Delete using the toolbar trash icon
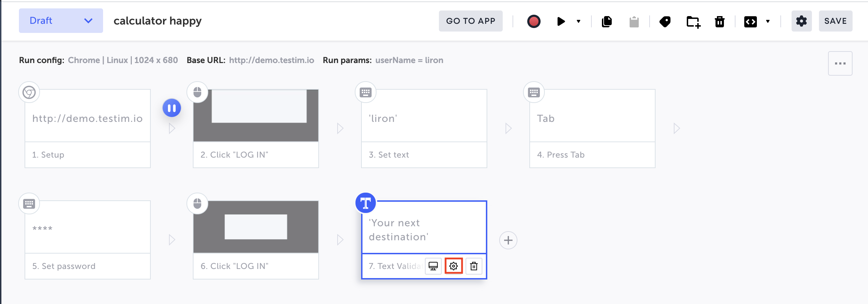This screenshot has width=868, height=304. pyautogui.click(x=719, y=22)
